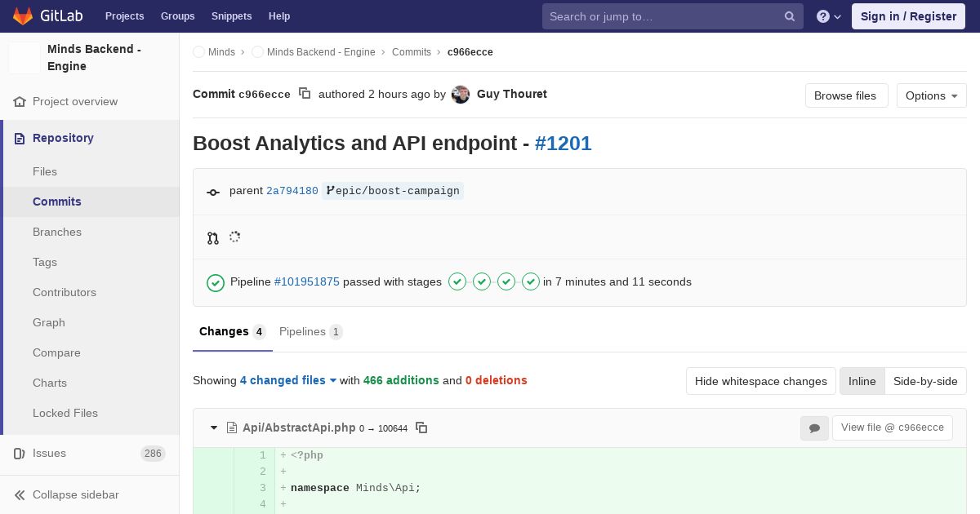Click third pipeline stage status icon

click(506, 281)
